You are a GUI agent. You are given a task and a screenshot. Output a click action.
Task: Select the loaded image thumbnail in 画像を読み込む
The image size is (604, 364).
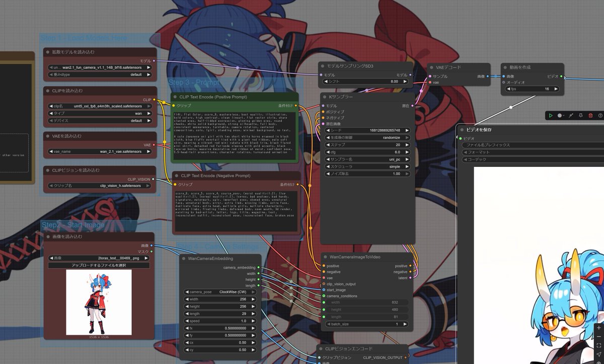point(99,302)
